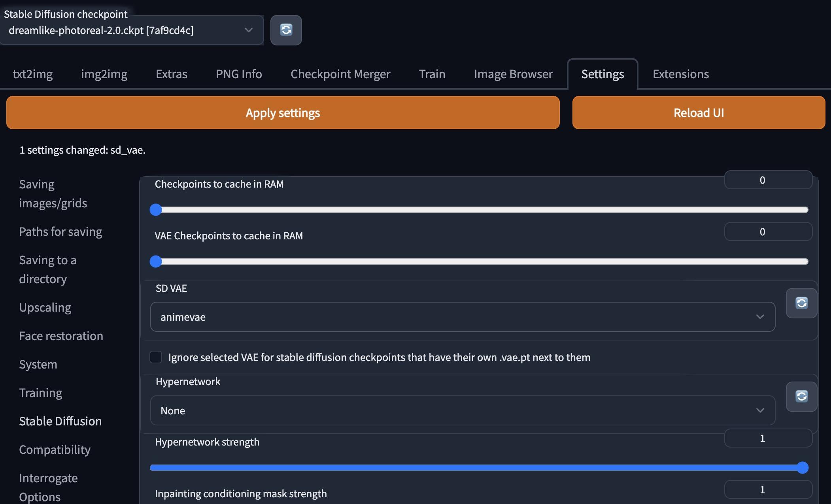Refresh the Hypernetwork list
831x504 pixels.
click(801, 397)
